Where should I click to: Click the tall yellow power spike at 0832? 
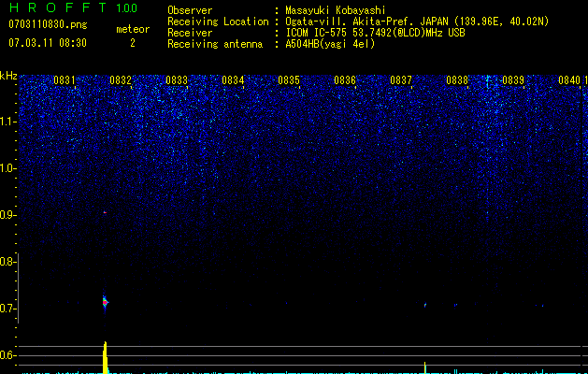pos(106,357)
